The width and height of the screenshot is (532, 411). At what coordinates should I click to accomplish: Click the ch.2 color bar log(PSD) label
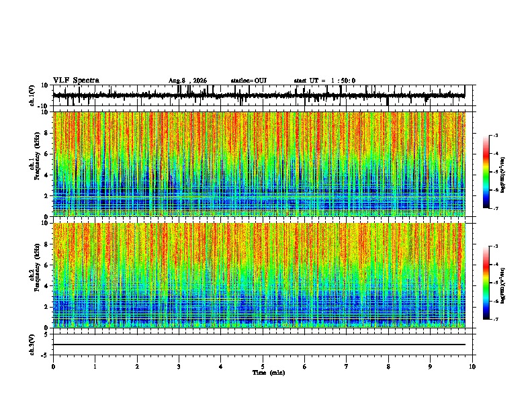click(x=503, y=286)
